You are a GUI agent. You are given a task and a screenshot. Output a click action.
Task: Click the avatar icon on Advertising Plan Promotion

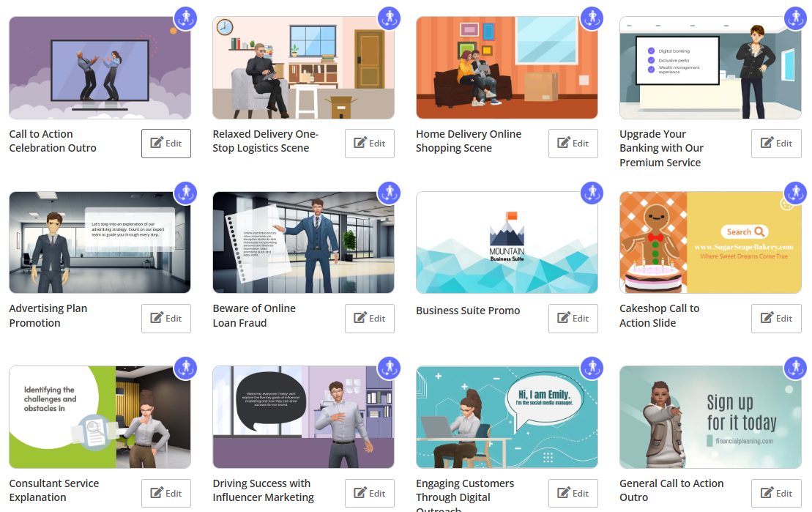(185, 193)
